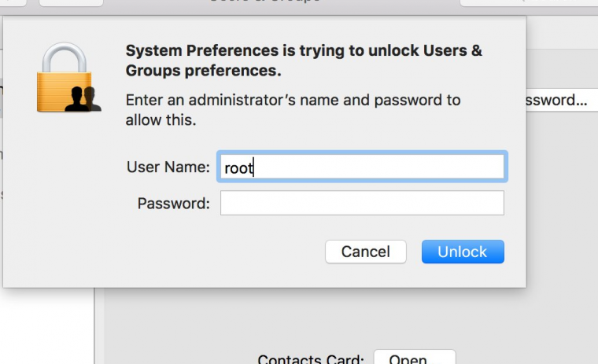Click the Users & Groups window title
The height and width of the screenshot is (364, 598).
(264, 2)
